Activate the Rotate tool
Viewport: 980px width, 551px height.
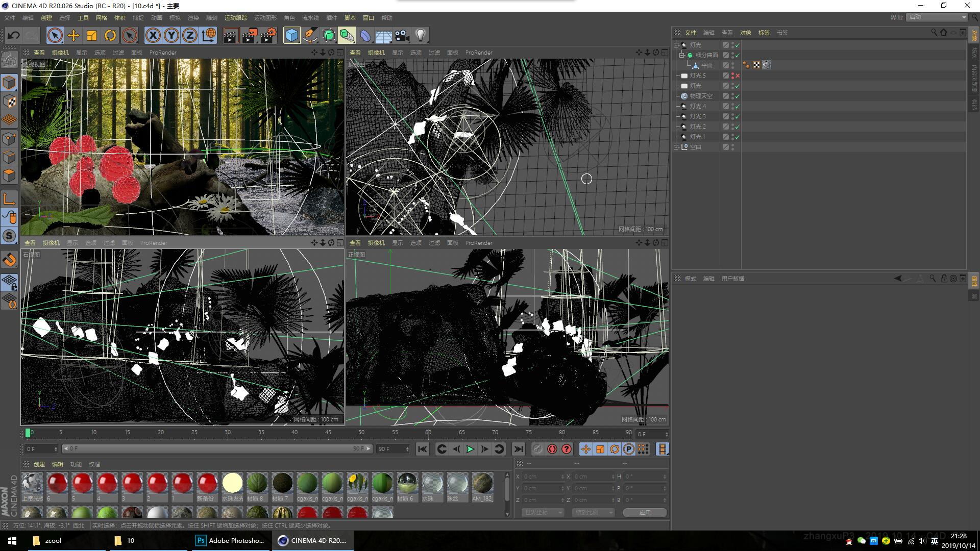pos(110,35)
